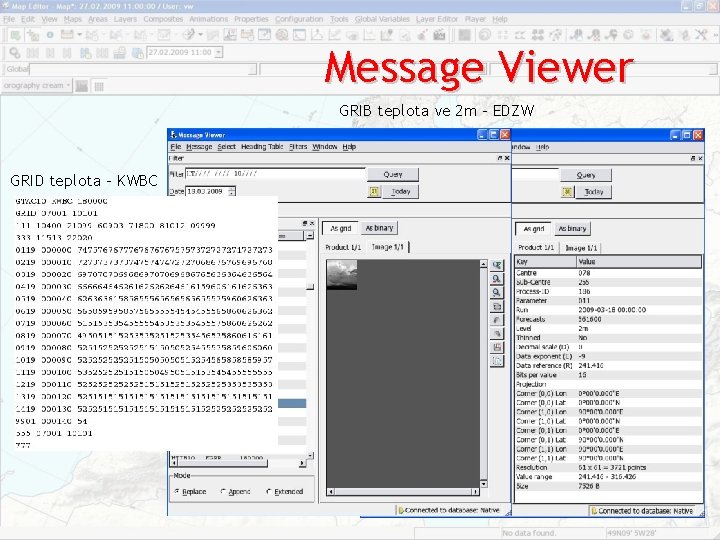
Task: Click image pane vertical scrollbar down arrow
Action: click(483, 484)
